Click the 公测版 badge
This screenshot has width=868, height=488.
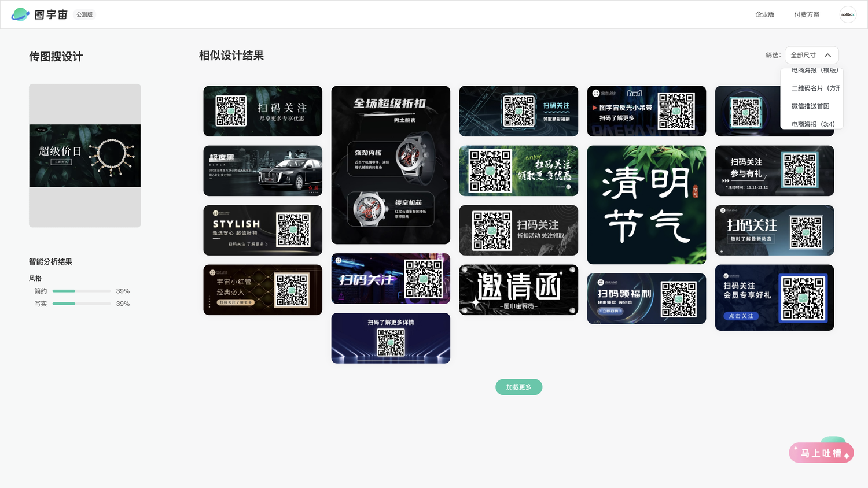click(84, 14)
